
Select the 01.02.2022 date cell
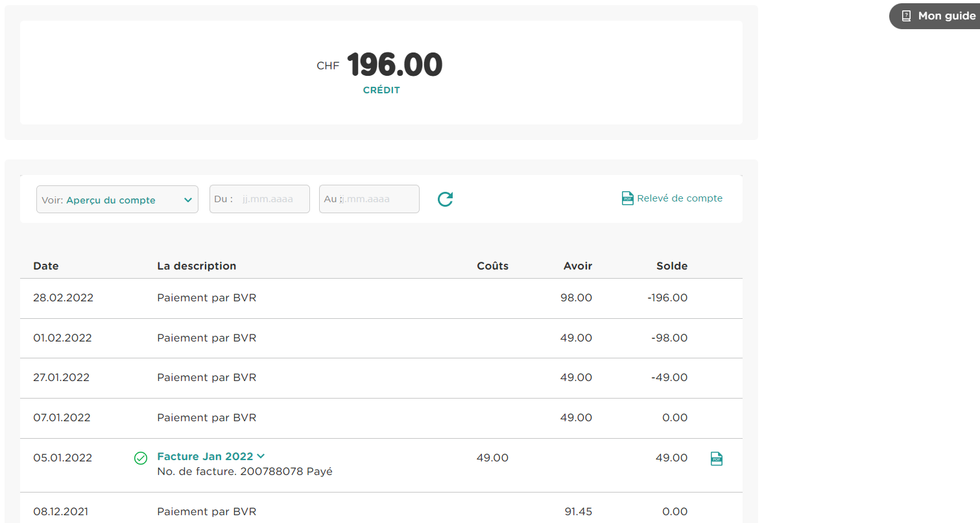point(62,338)
